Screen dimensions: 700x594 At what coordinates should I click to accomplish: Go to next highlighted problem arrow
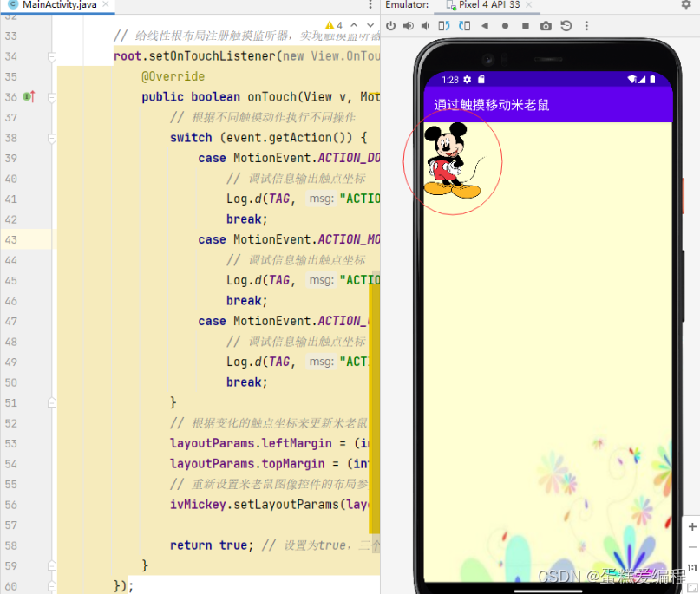click(x=370, y=25)
